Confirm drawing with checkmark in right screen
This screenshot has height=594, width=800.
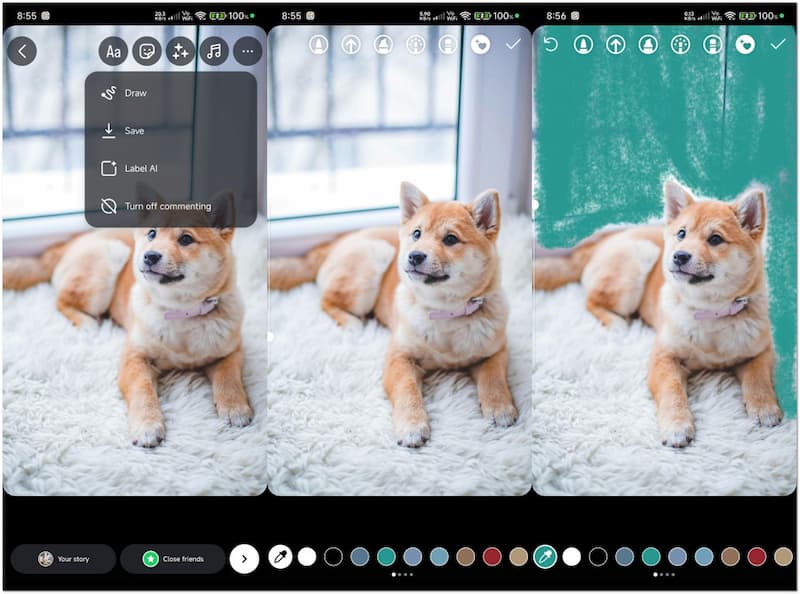click(x=778, y=44)
